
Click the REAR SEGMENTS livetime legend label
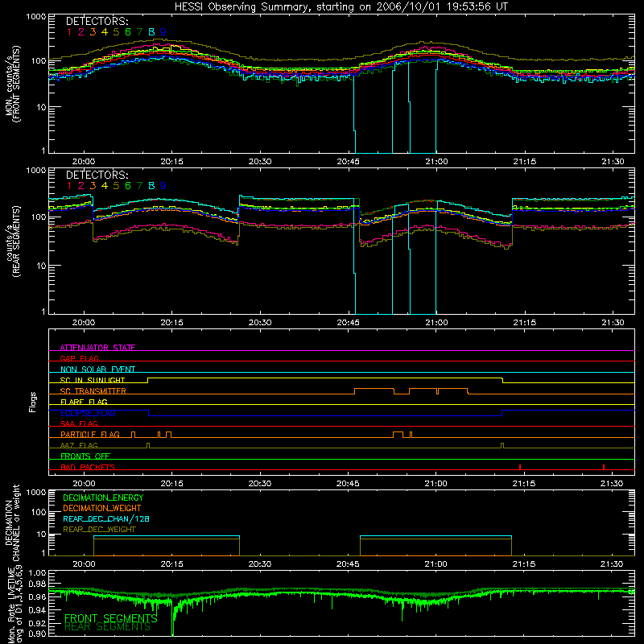pos(108,627)
